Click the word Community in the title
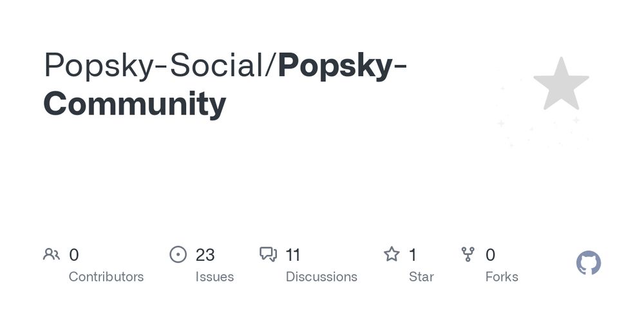644x322 pixels. tap(135, 104)
